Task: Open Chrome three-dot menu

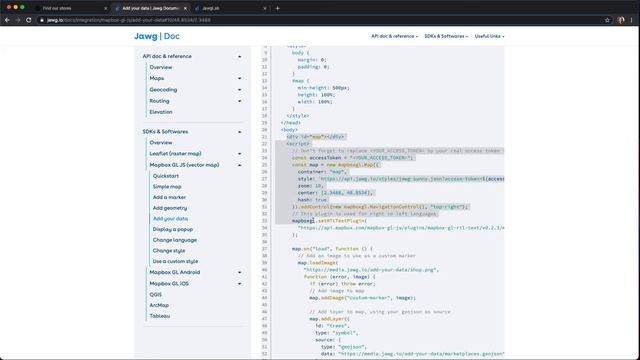Action: 632,20
